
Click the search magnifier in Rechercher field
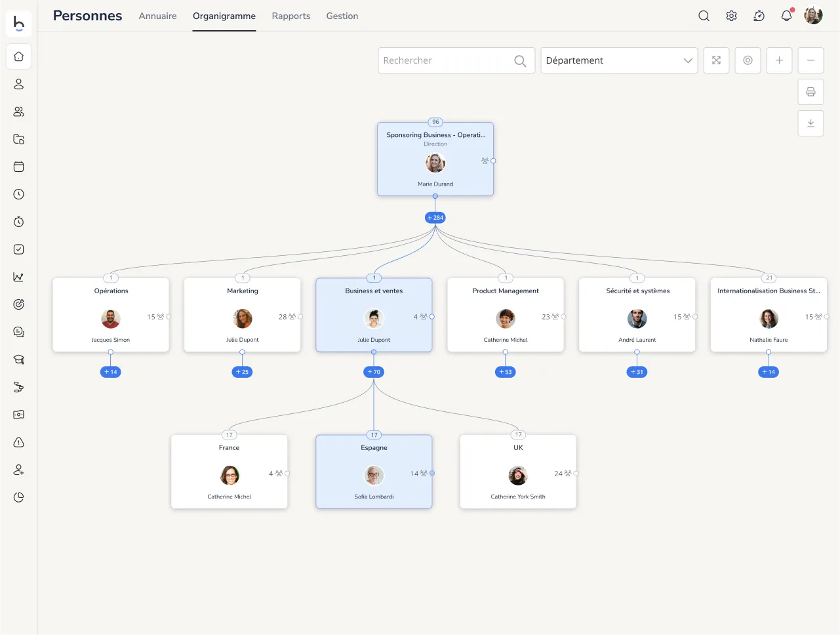point(520,61)
